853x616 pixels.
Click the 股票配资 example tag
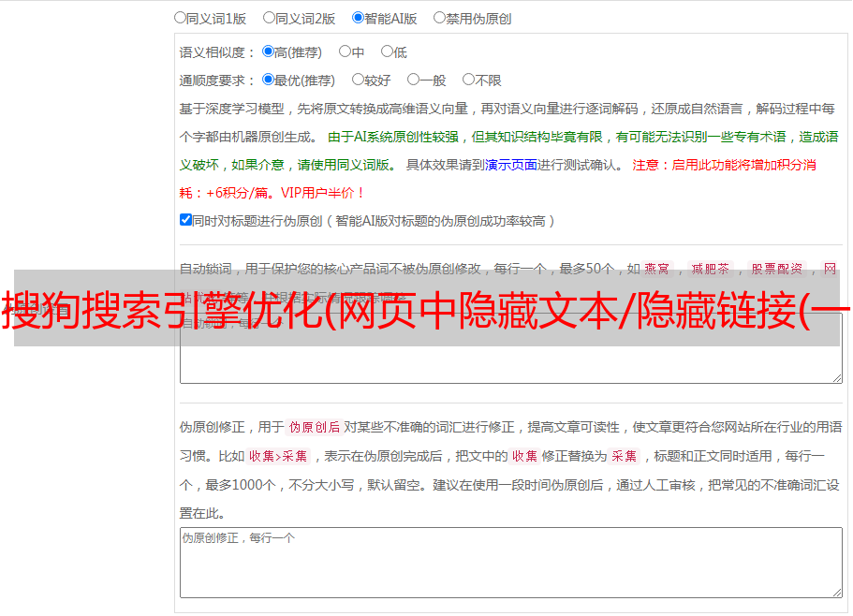coord(777,269)
